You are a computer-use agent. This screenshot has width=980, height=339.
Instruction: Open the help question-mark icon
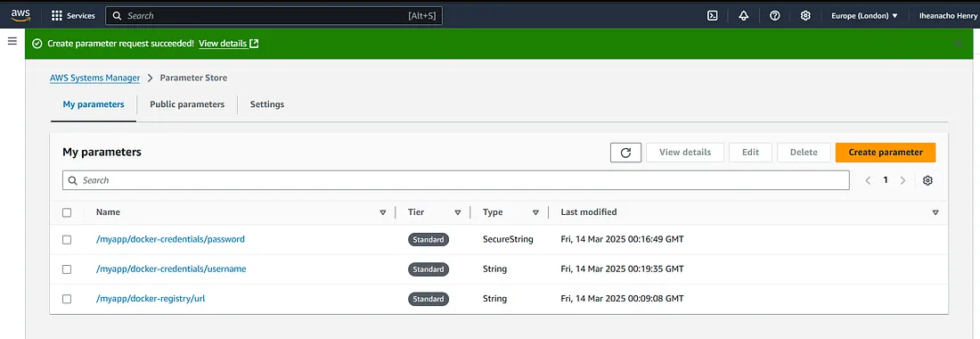774,16
